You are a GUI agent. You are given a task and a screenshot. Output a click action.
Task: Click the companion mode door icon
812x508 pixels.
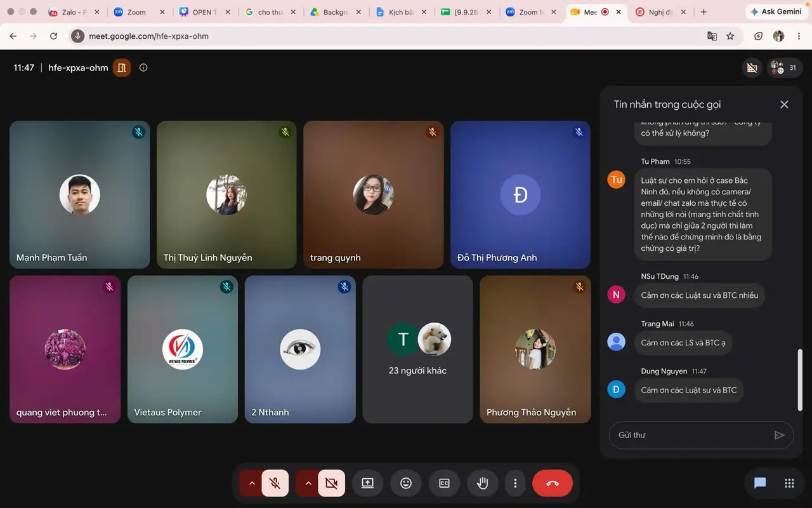click(x=122, y=68)
